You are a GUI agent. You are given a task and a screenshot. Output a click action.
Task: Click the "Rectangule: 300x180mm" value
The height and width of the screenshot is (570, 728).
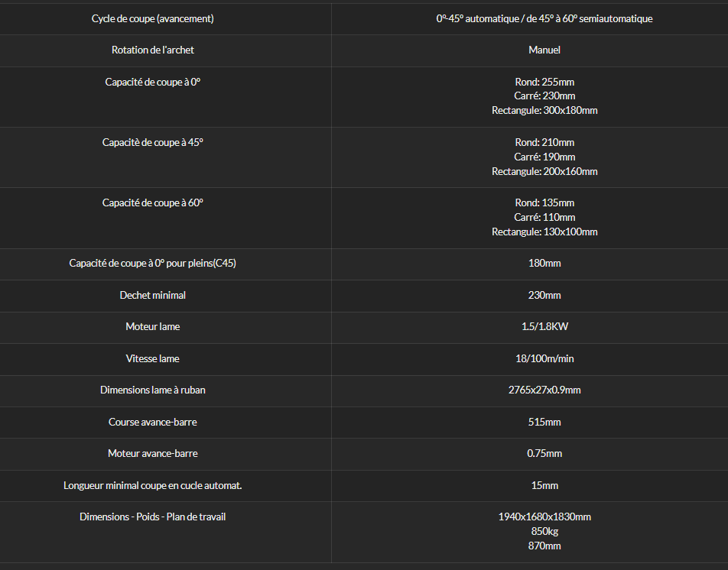click(544, 110)
